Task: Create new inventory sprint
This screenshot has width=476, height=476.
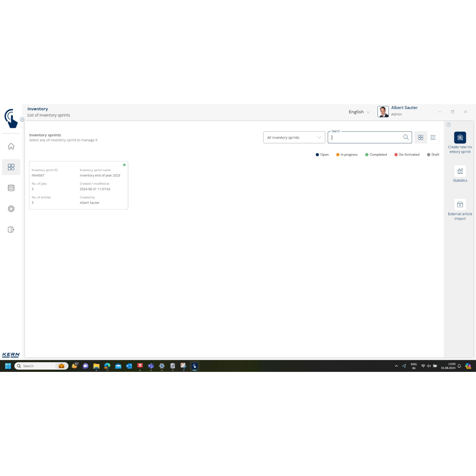Action: pos(460,138)
